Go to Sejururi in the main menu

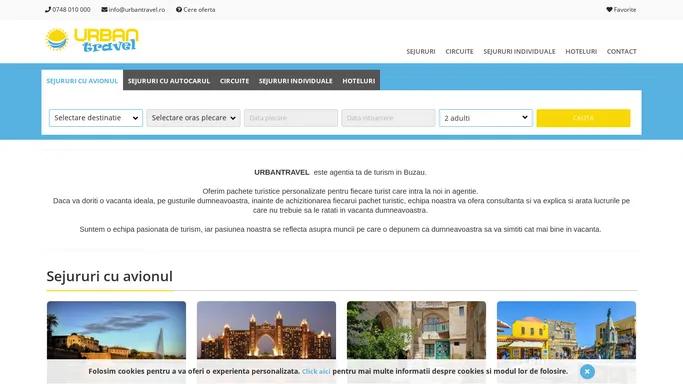click(x=421, y=51)
